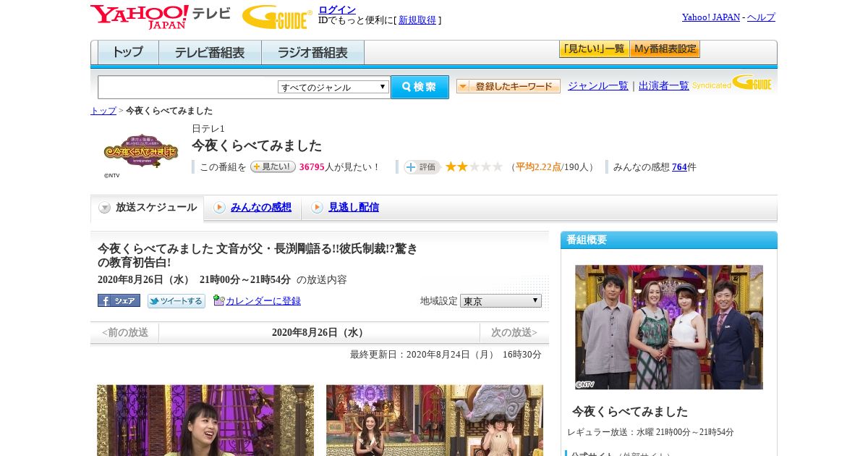Click the blue 検索 search button
This screenshot has width=868, height=456.
click(420, 87)
